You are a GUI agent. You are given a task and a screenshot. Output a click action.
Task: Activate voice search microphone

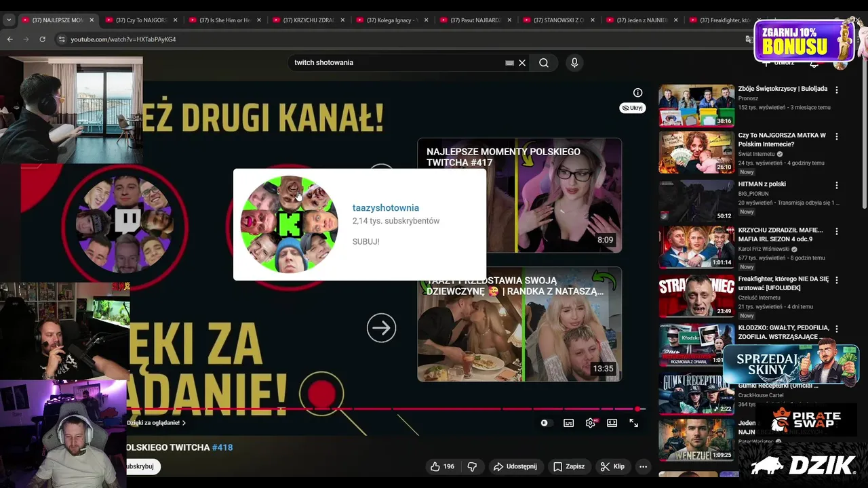click(574, 62)
